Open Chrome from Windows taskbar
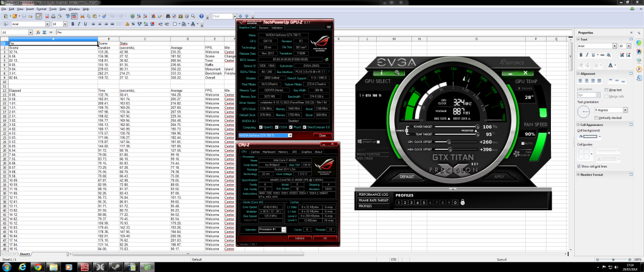Screen dimensions: 644x272 (38, 267)
